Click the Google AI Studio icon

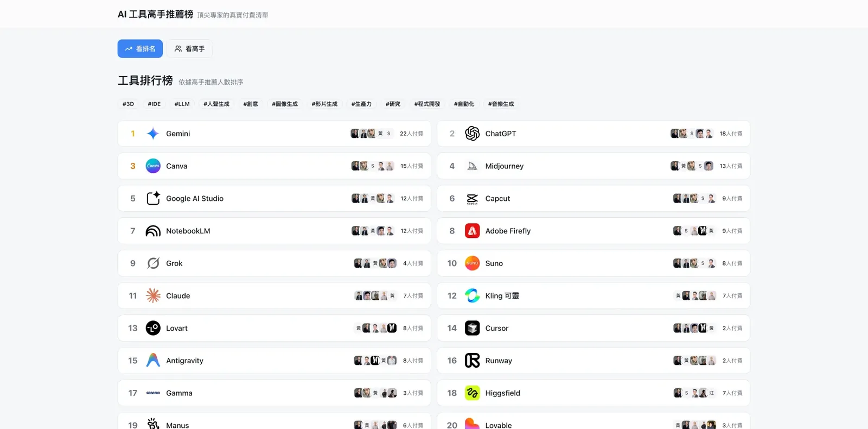153,198
